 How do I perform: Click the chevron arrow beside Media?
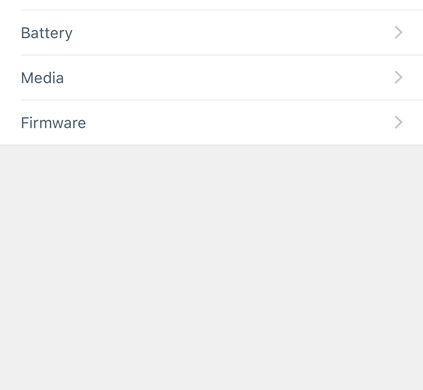tap(398, 77)
